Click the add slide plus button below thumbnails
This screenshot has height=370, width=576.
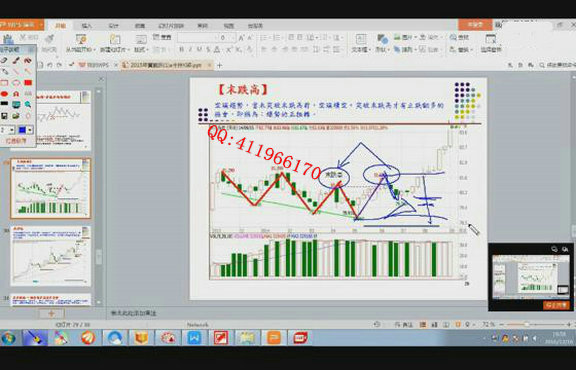click(x=51, y=313)
